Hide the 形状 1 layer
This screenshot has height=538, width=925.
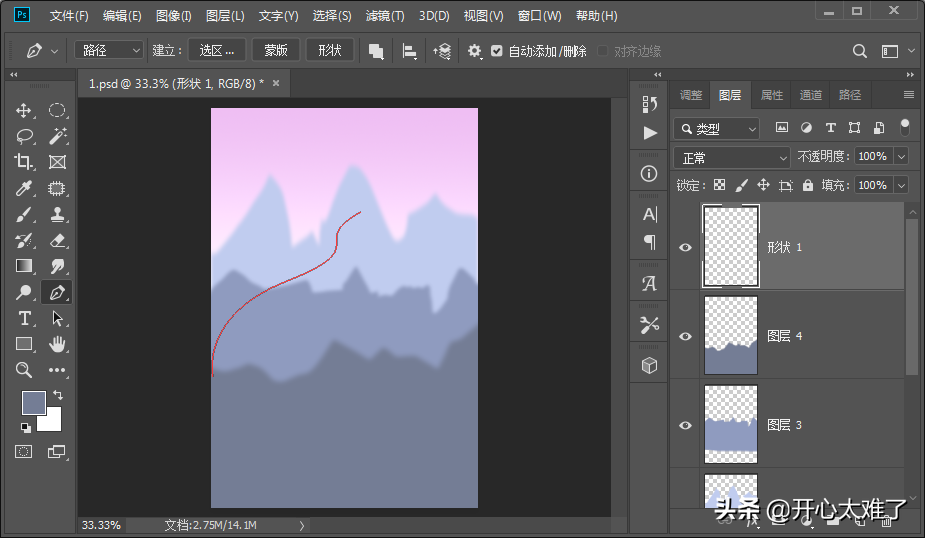click(685, 247)
